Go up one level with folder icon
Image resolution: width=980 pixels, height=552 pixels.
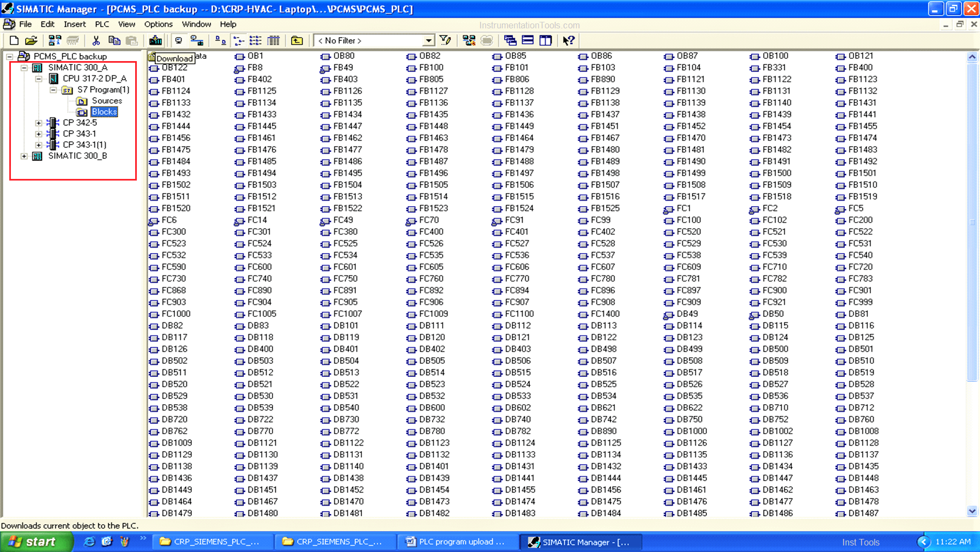tap(297, 40)
